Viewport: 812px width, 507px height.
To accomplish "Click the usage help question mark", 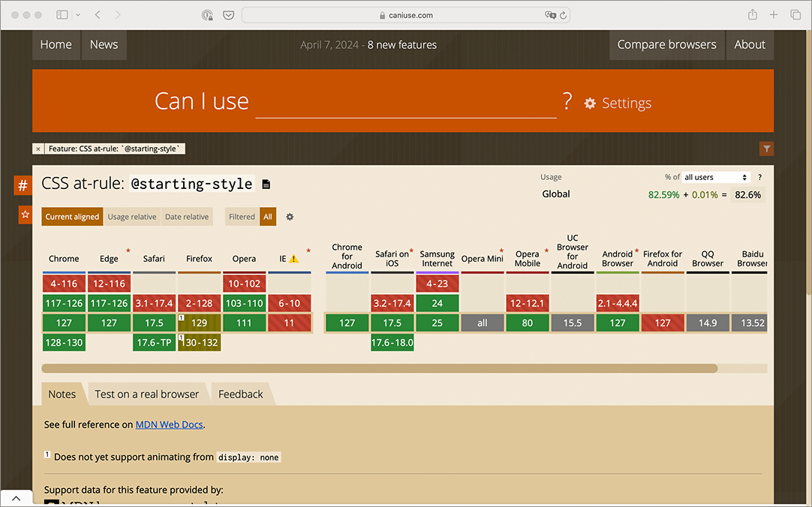I will pyautogui.click(x=759, y=177).
